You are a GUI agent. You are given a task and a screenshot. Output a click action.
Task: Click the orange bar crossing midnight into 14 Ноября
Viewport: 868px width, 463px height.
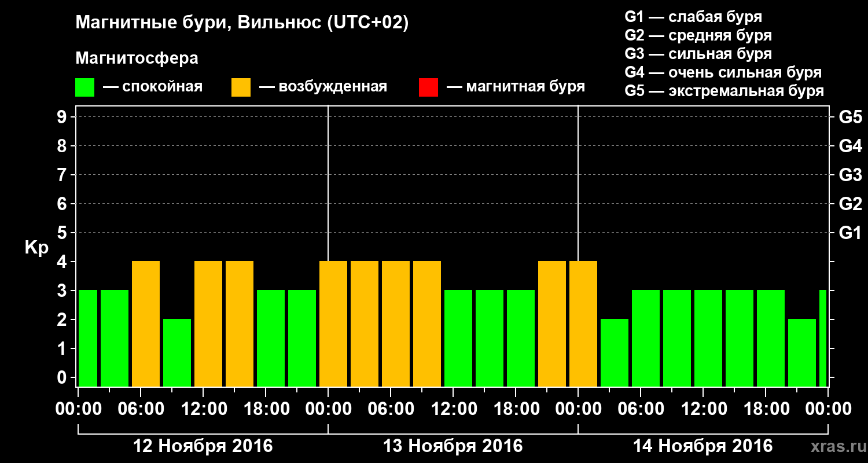pos(583,324)
